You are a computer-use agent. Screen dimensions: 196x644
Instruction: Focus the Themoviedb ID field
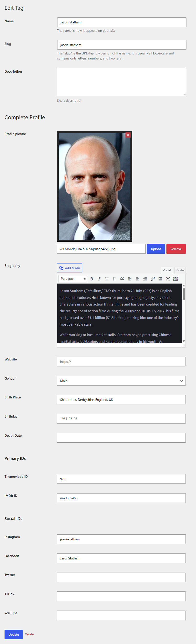(121, 479)
